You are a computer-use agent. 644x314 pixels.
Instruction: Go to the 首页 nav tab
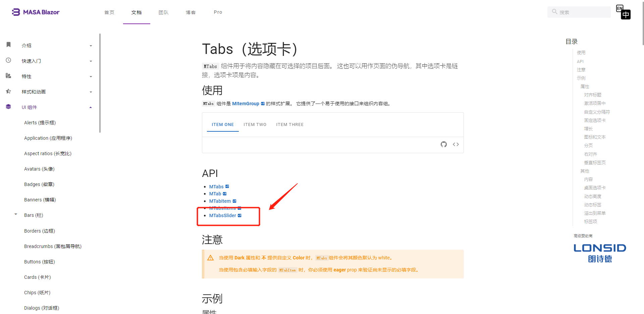pos(109,12)
